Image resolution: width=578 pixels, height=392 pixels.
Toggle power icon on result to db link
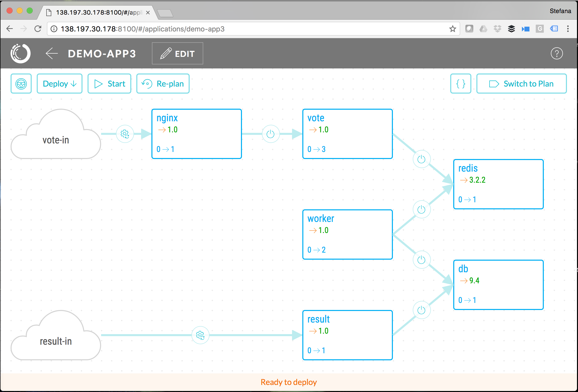tap(422, 310)
